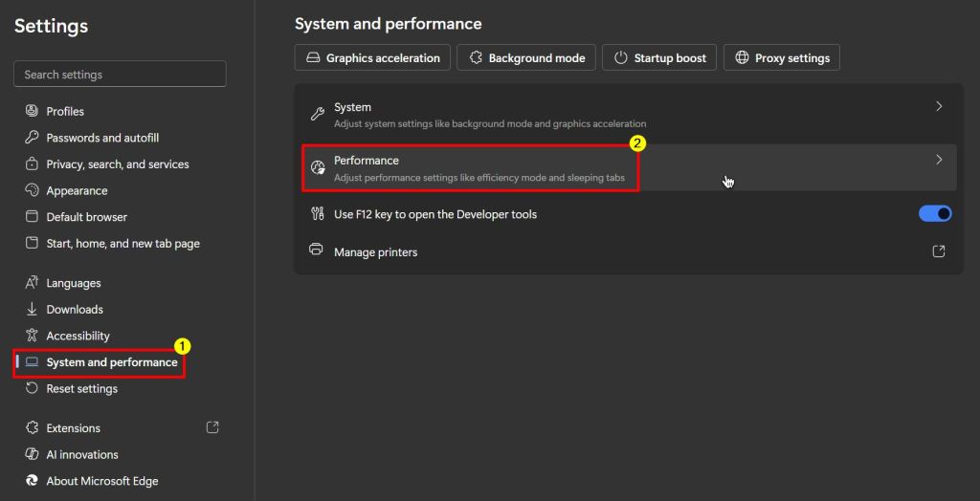Click the Manage printers label
Viewport: 980px width, 501px height.
click(x=375, y=252)
